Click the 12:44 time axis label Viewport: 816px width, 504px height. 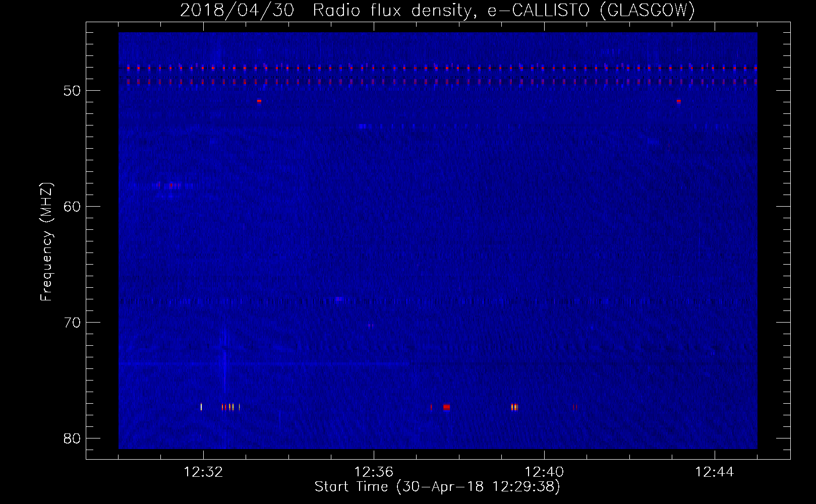coord(715,472)
